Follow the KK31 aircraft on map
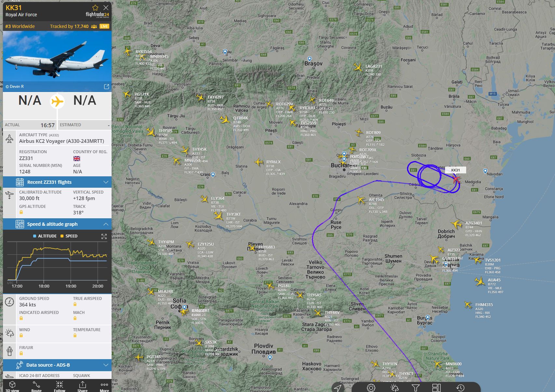 point(60,386)
